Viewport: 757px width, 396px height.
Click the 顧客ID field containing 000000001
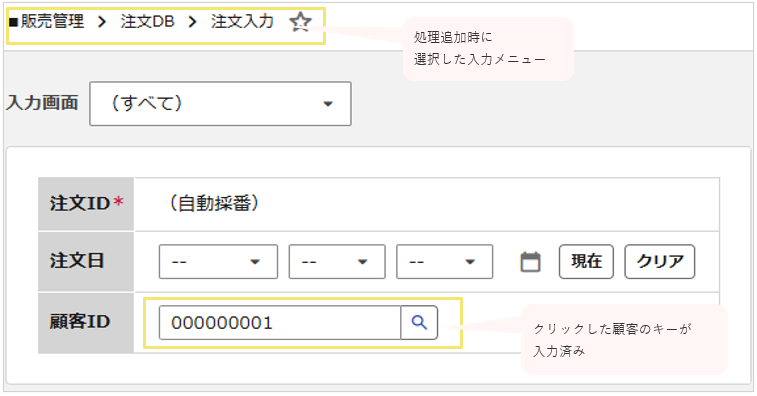[280, 323]
